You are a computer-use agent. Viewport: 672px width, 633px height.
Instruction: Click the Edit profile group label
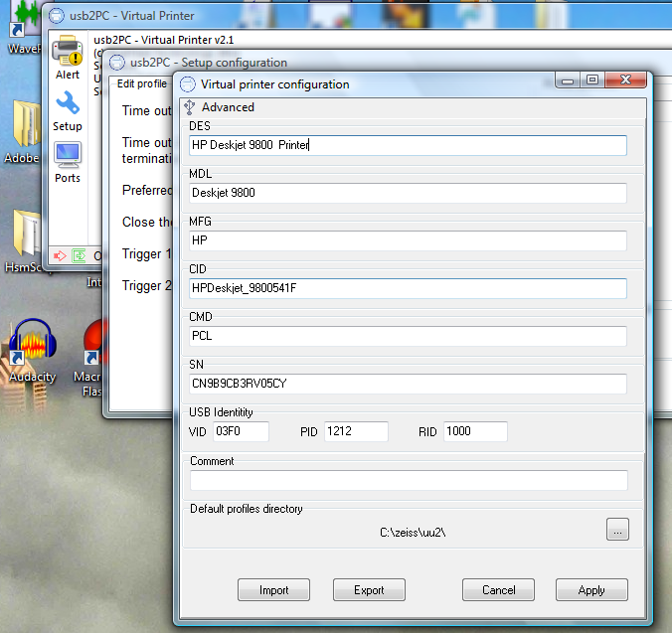[142, 83]
